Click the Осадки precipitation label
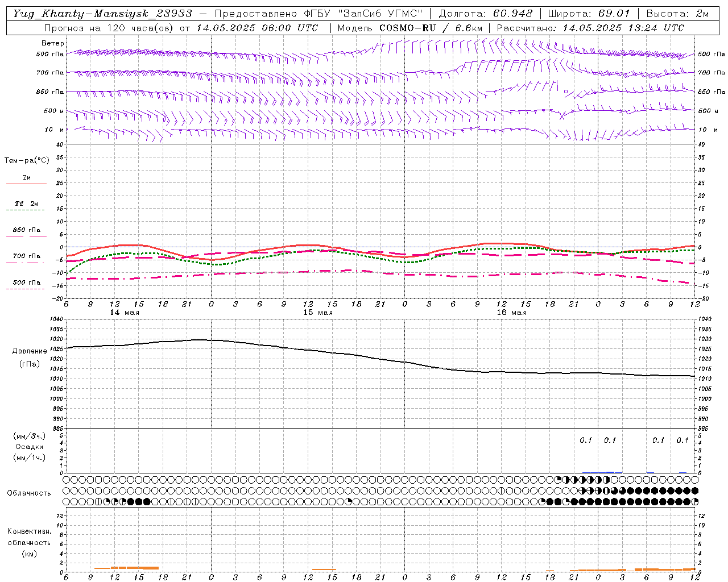Viewport: 728px width, 582px height. point(30,447)
